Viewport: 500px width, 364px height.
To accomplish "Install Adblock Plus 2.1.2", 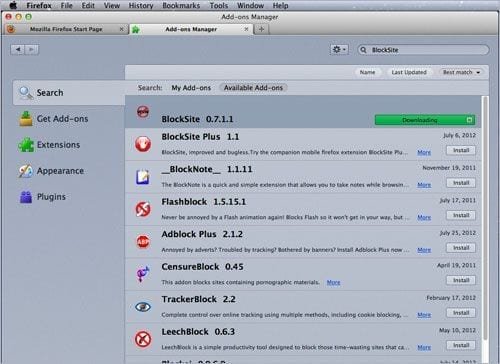I will [x=461, y=248].
